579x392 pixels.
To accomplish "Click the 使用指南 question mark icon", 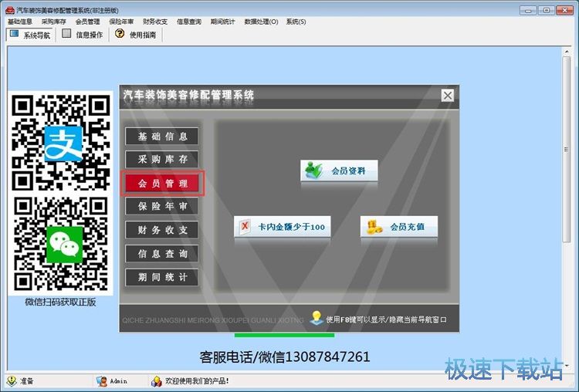I will [120, 34].
